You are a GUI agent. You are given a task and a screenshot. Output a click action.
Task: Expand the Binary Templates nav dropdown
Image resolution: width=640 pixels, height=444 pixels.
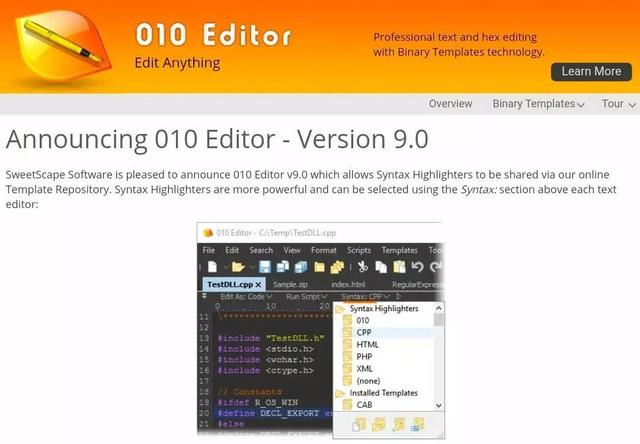[538, 104]
